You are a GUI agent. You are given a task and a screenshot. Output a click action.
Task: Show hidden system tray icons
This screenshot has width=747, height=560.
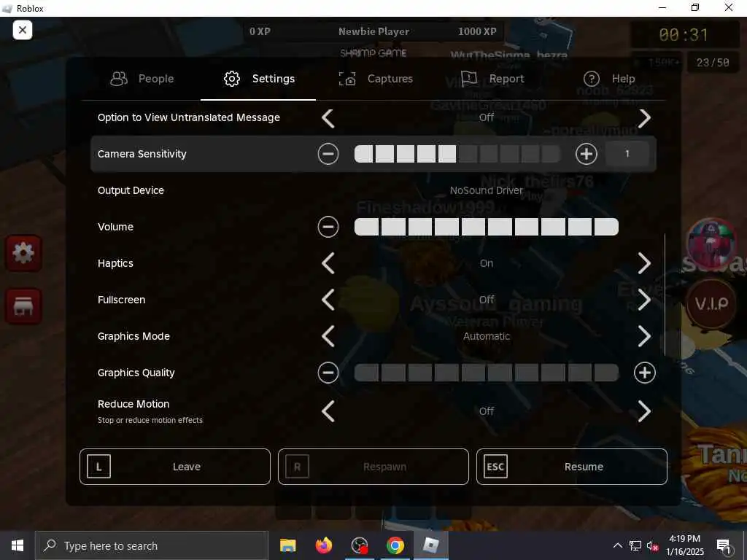[617, 545]
